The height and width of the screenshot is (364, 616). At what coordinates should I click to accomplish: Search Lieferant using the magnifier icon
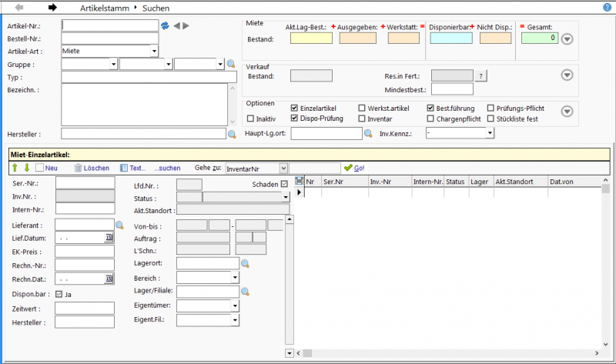[x=119, y=225]
